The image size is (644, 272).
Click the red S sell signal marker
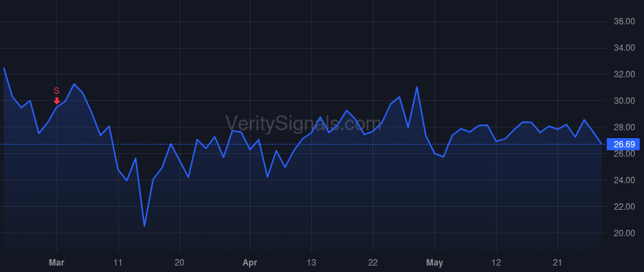tap(57, 96)
